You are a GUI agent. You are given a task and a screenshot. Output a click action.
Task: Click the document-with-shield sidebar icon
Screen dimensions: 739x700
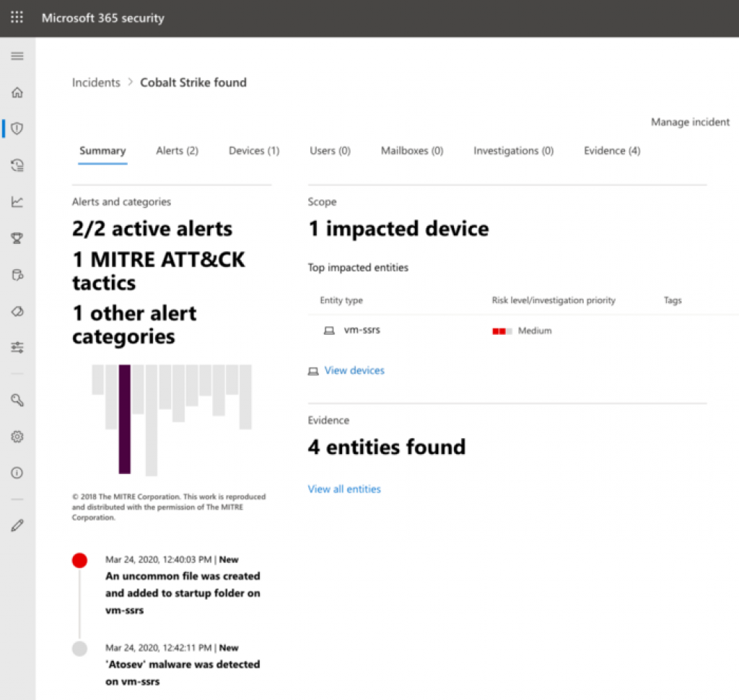(x=17, y=275)
